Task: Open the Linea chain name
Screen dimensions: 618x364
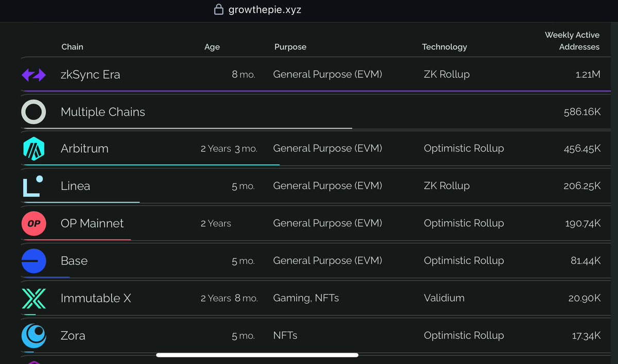Action: pyautogui.click(x=75, y=186)
